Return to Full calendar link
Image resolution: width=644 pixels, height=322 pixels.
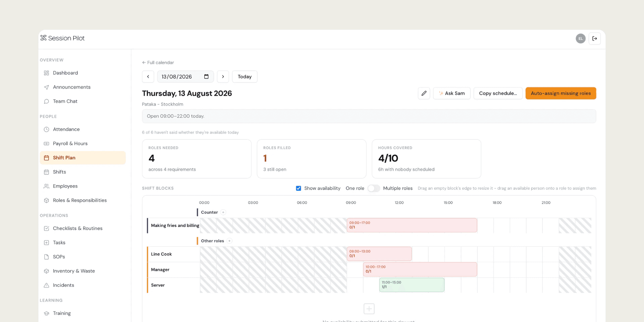[x=158, y=62]
